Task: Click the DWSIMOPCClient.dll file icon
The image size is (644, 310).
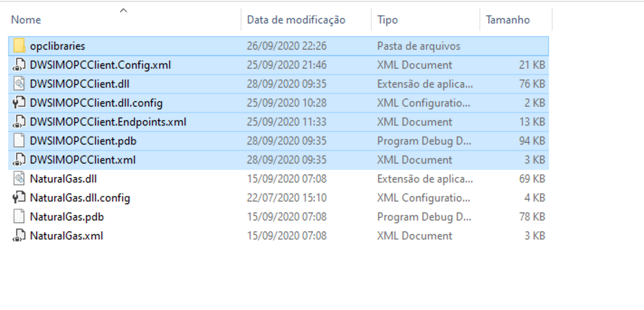Action: pyautogui.click(x=19, y=84)
